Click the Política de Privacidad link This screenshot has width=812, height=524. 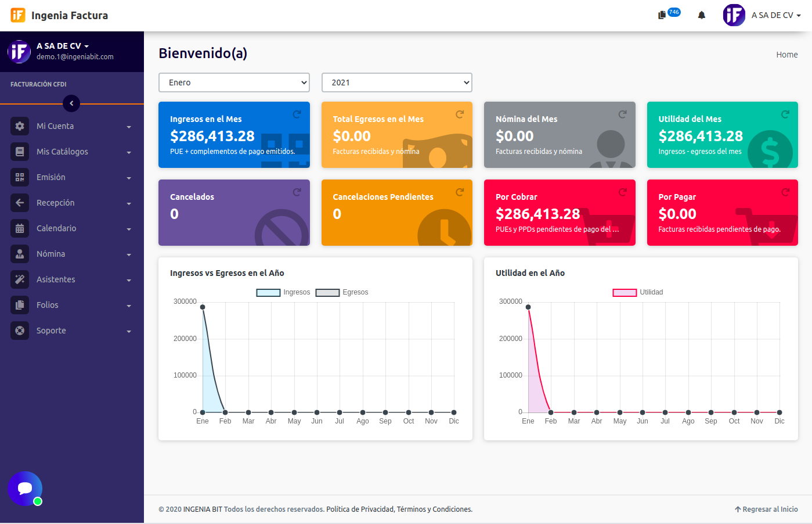[x=360, y=509]
